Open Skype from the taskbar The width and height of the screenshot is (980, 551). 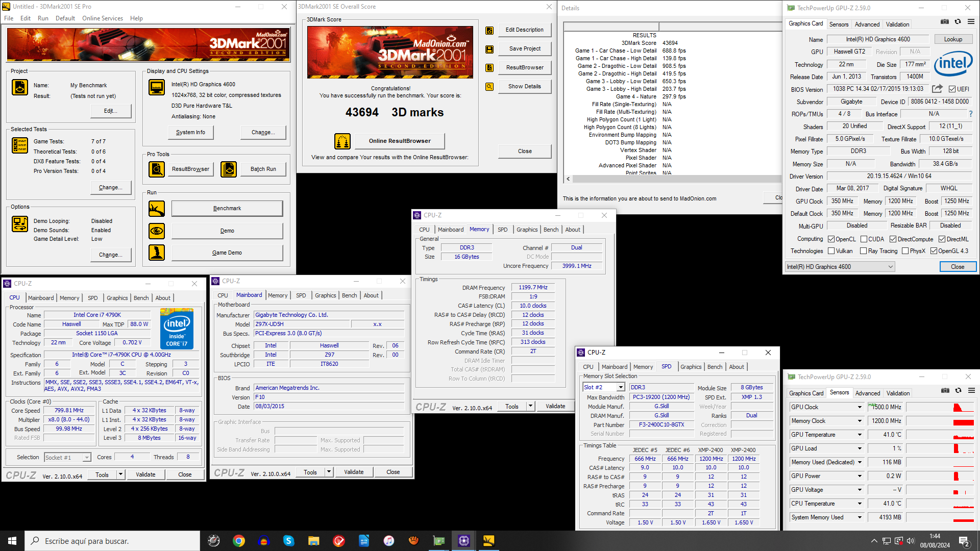(x=288, y=541)
